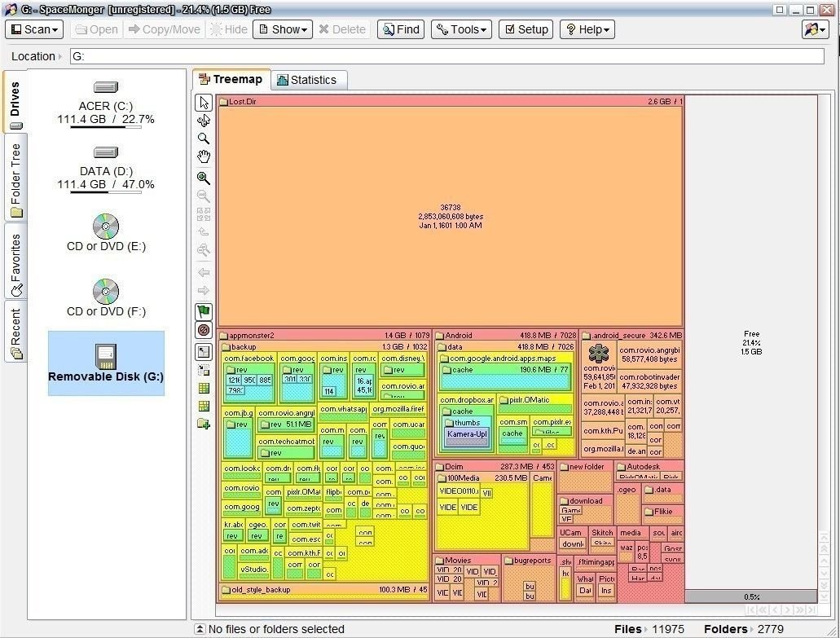The image size is (840, 638).
Task: Open the Show dropdown menu
Action: coord(283,29)
